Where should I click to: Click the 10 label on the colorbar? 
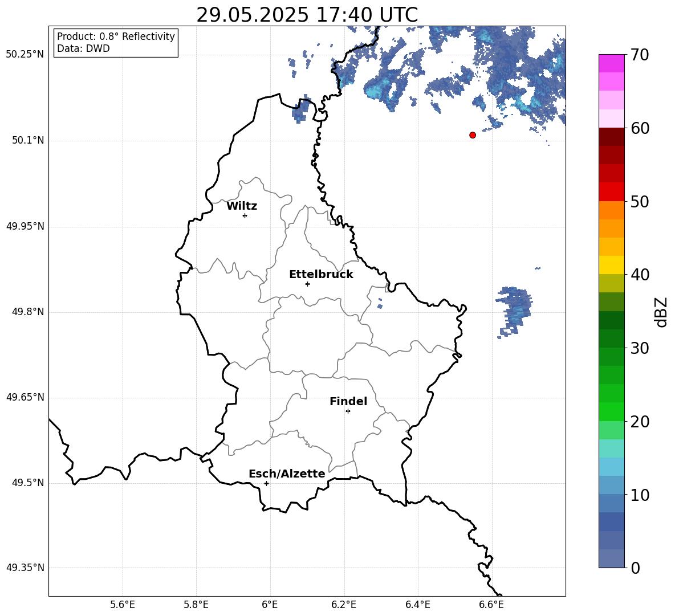pyautogui.click(x=639, y=495)
